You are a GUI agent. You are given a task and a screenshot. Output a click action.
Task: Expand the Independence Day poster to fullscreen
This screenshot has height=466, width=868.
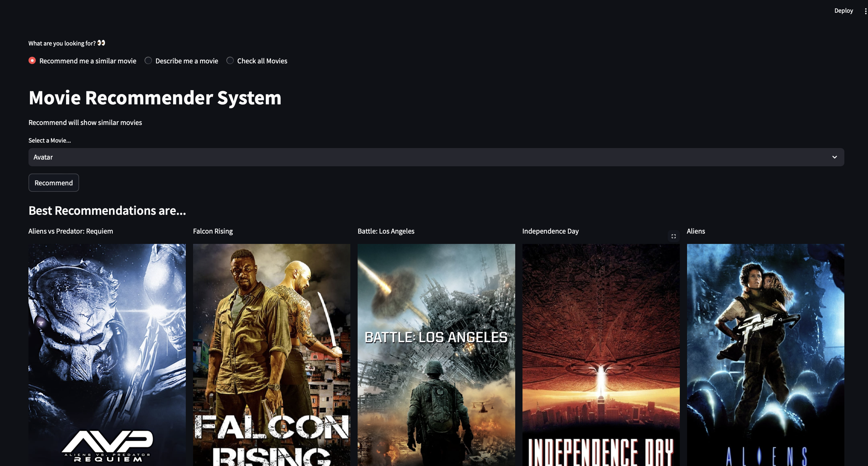(673, 236)
